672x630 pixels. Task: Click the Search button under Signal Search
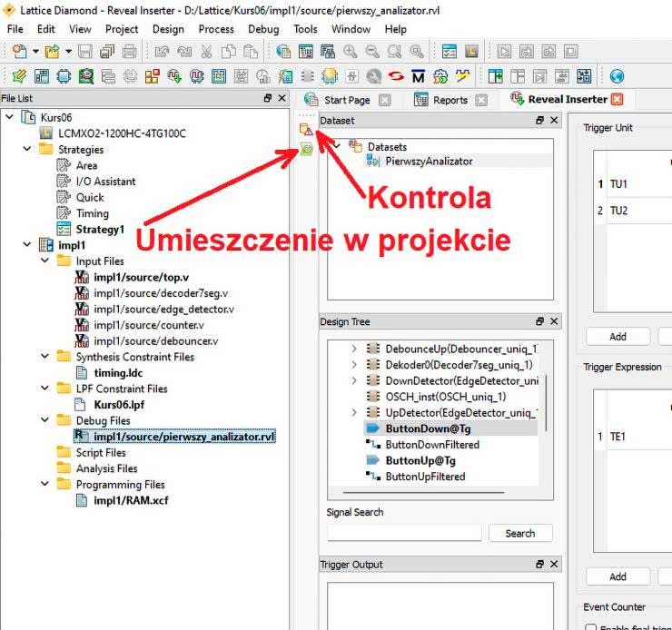pos(519,533)
